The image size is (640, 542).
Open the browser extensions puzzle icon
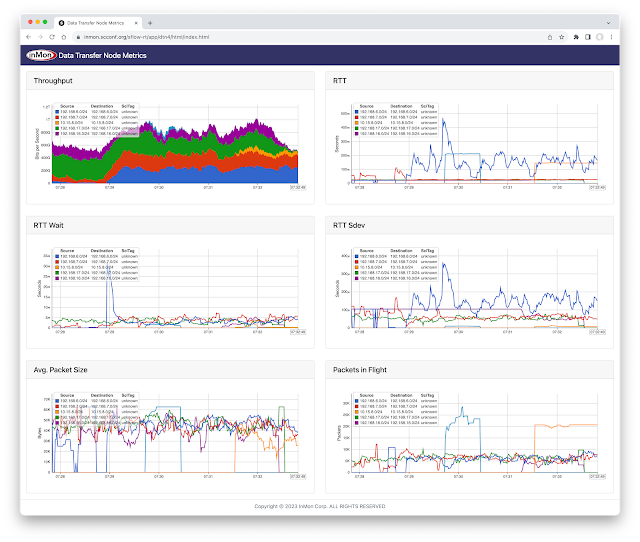(x=576, y=37)
